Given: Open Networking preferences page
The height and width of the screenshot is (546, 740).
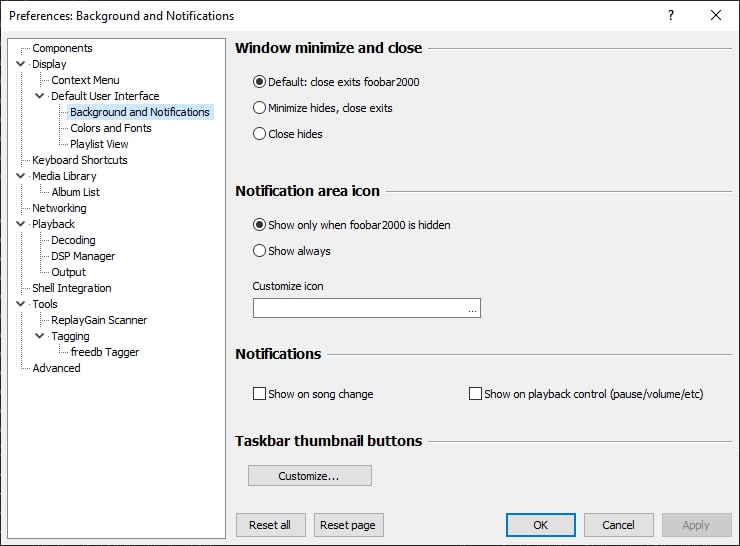Looking at the screenshot, I should pos(59,208).
